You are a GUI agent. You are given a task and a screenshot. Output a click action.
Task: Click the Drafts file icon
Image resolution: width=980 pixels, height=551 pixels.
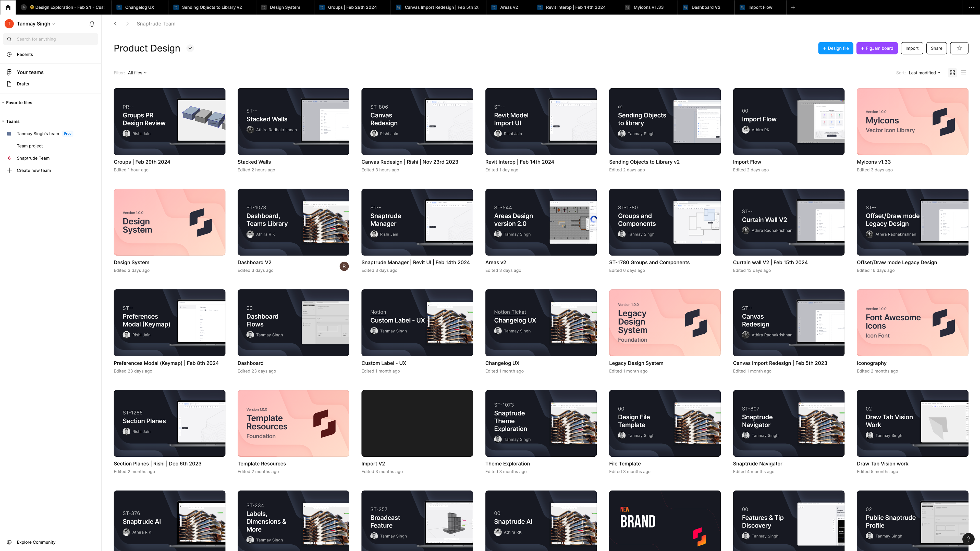[x=9, y=84]
